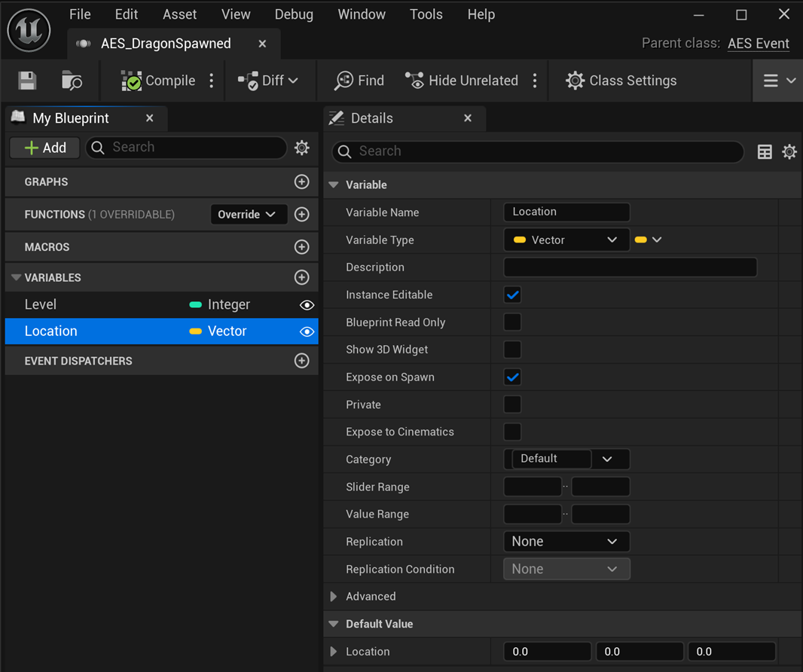Enable Blueprint Read Only

pyautogui.click(x=512, y=322)
